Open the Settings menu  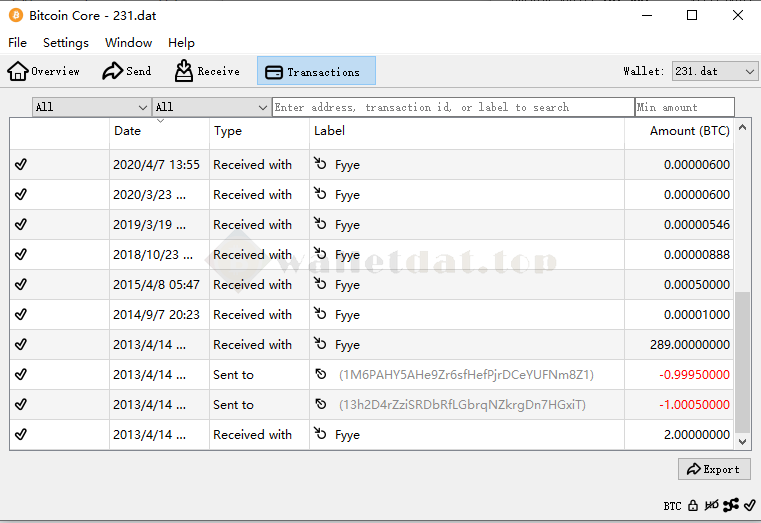point(66,43)
